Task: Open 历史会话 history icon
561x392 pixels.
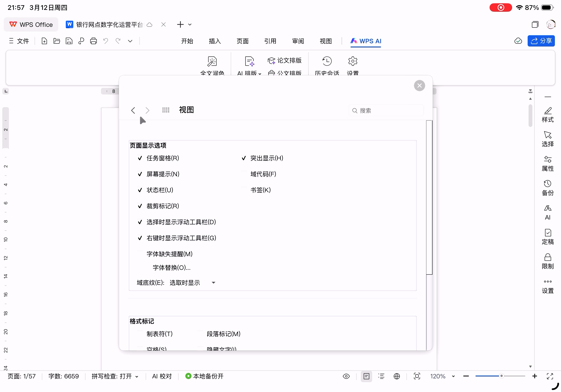Action: pyautogui.click(x=327, y=61)
